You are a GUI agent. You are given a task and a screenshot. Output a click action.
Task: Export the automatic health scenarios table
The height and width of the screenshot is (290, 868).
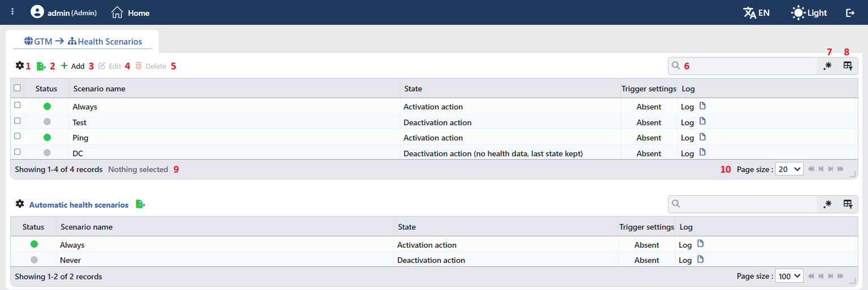click(140, 204)
